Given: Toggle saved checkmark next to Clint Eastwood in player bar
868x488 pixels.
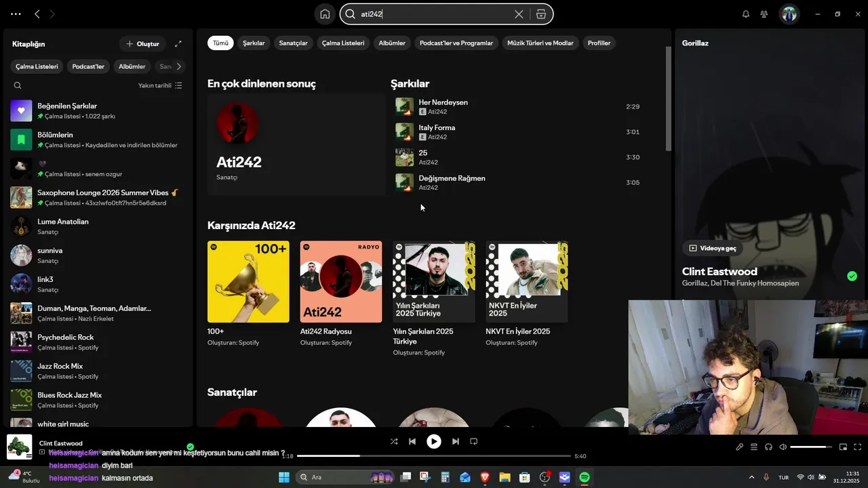Looking at the screenshot, I should 191,447.
